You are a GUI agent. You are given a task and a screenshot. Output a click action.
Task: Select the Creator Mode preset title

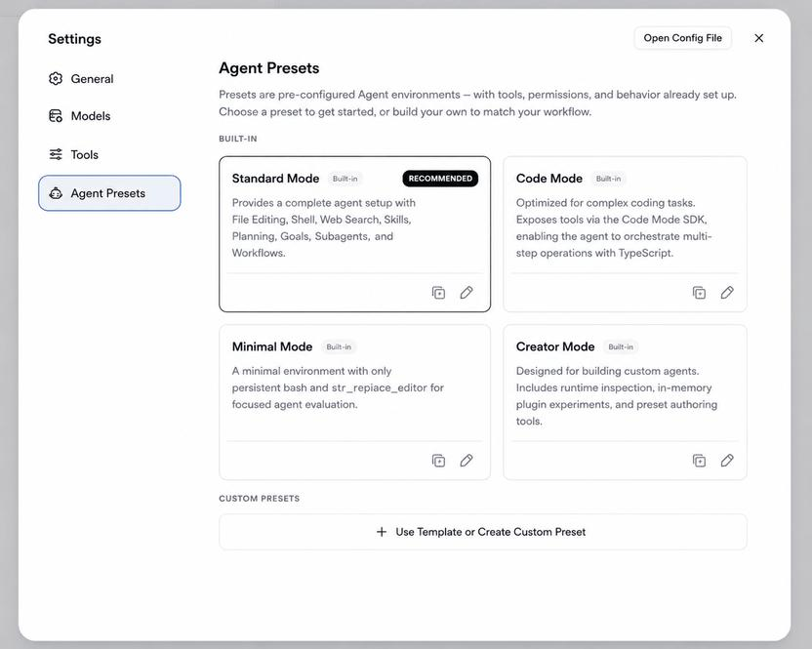[x=555, y=346]
